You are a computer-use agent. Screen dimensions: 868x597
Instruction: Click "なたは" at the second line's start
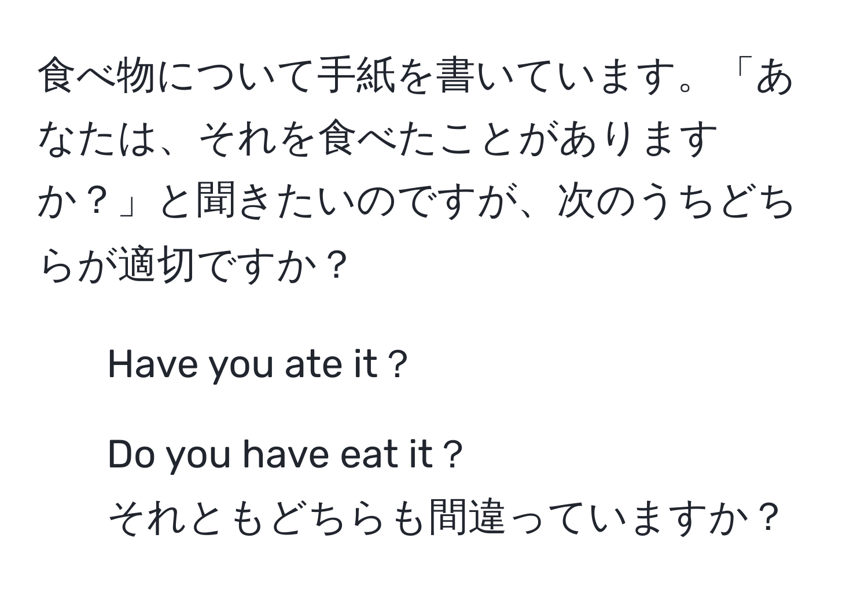point(97,141)
